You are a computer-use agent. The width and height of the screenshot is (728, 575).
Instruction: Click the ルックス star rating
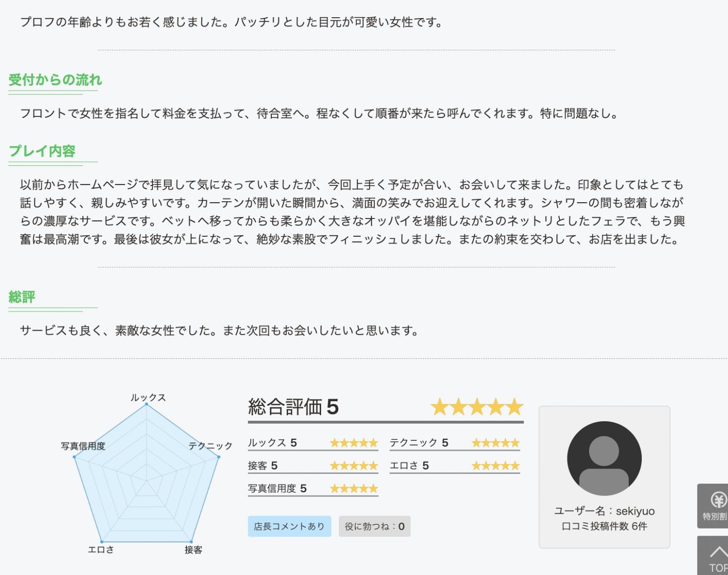(x=354, y=443)
